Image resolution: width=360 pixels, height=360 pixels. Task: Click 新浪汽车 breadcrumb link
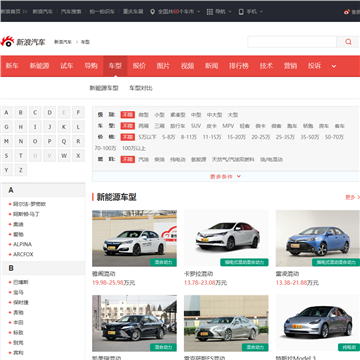tap(63, 42)
